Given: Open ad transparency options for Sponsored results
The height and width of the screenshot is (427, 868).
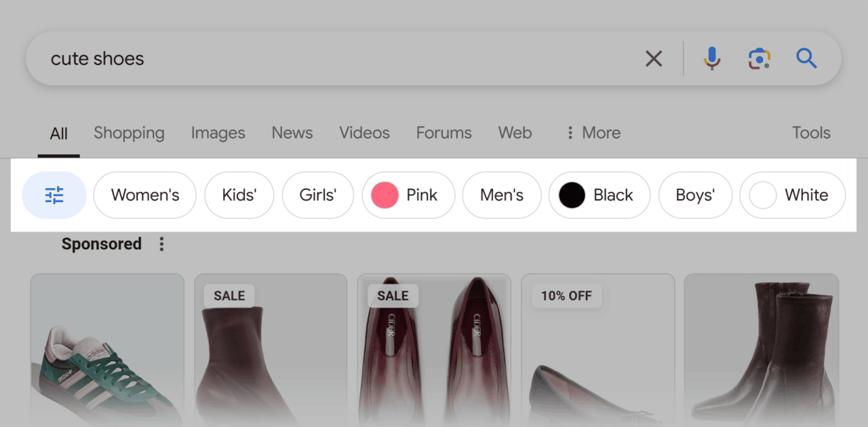Looking at the screenshot, I should click(x=161, y=244).
